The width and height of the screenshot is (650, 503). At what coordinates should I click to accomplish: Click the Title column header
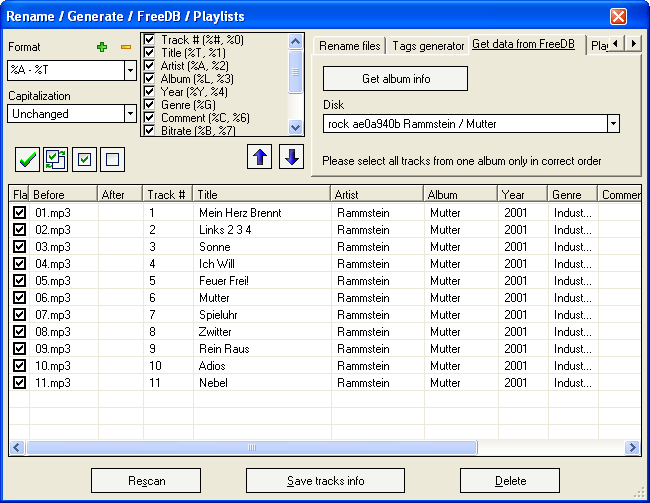262,194
